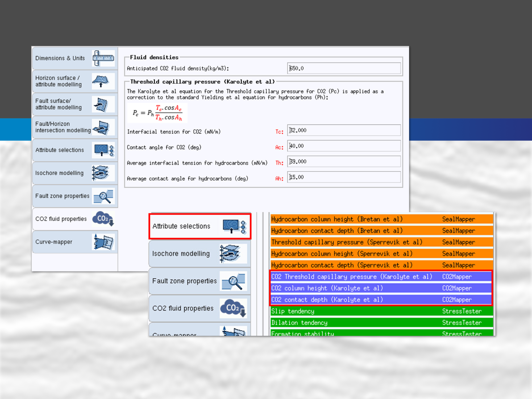Open Horizon surface / attribute modelling tab
This screenshot has height=399, width=532.
(75, 81)
